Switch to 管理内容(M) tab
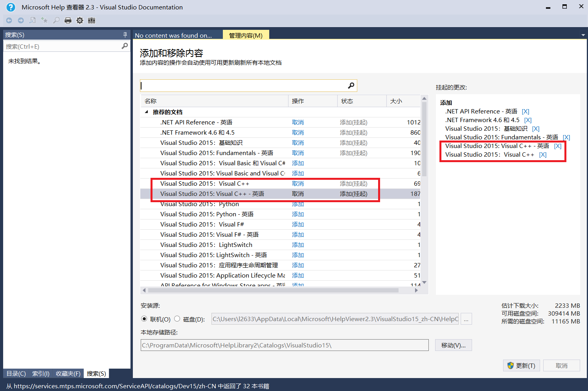 [246, 35]
